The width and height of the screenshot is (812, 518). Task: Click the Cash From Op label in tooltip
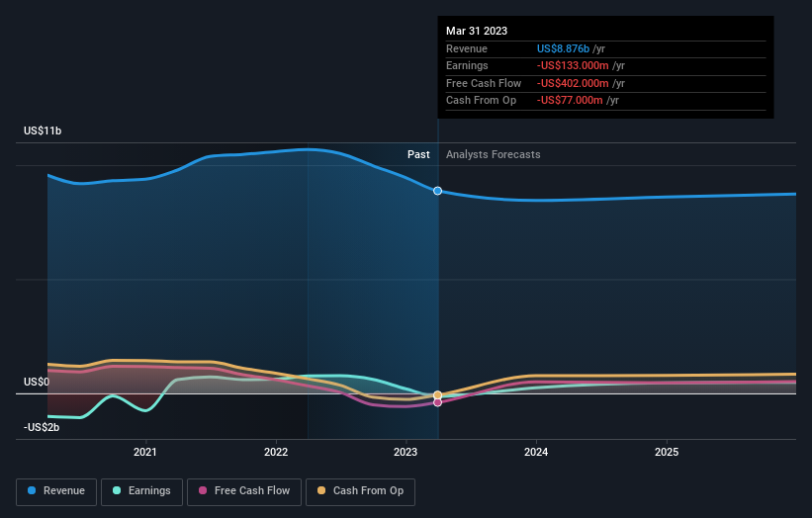pos(481,101)
